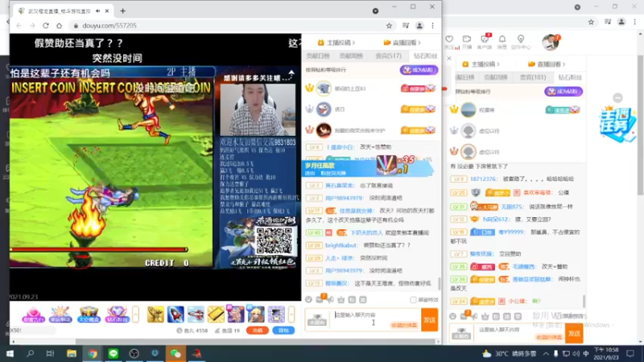Viewport: 644px width, 362px height.
Task: Open the second-ranked fan 诺日 avatar
Action: click(x=324, y=109)
